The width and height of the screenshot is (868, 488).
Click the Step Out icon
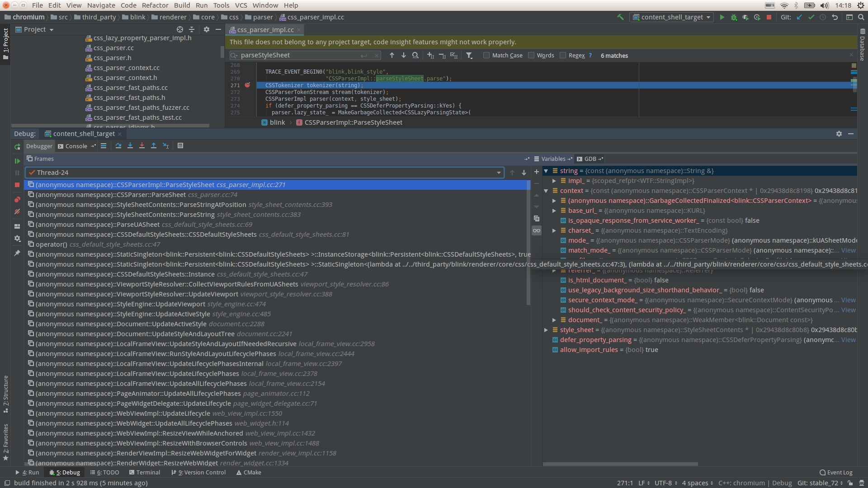pyautogui.click(x=154, y=145)
